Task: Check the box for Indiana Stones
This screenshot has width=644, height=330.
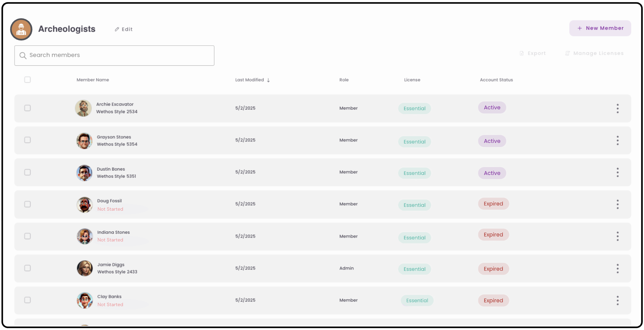Action: 27,236
